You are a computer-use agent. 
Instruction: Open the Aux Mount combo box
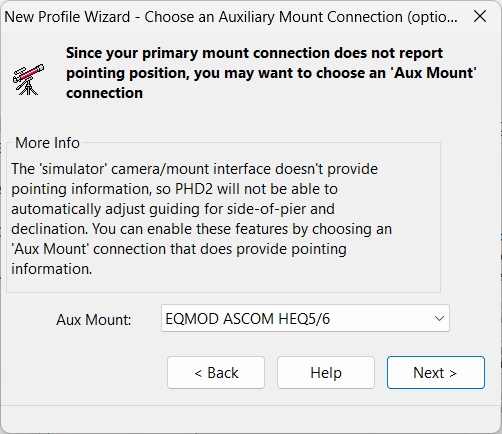tap(305, 318)
